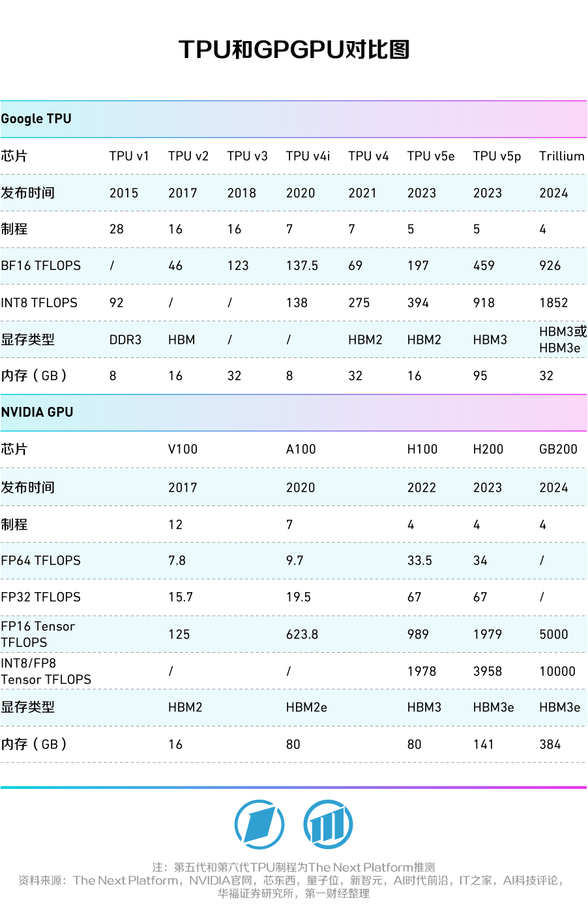Click the BF16 value '137.5'

(302, 265)
